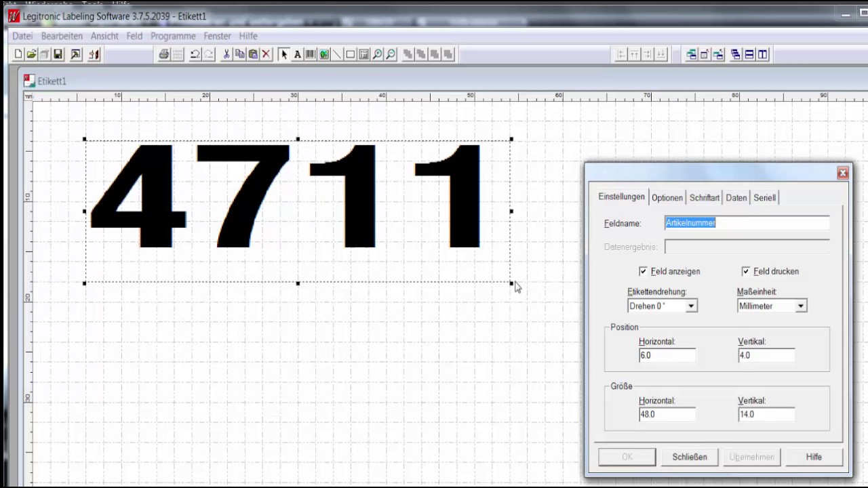Disable the Feld drucken checkbox
The width and height of the screenshot is (868, 488).
(746, 271)
